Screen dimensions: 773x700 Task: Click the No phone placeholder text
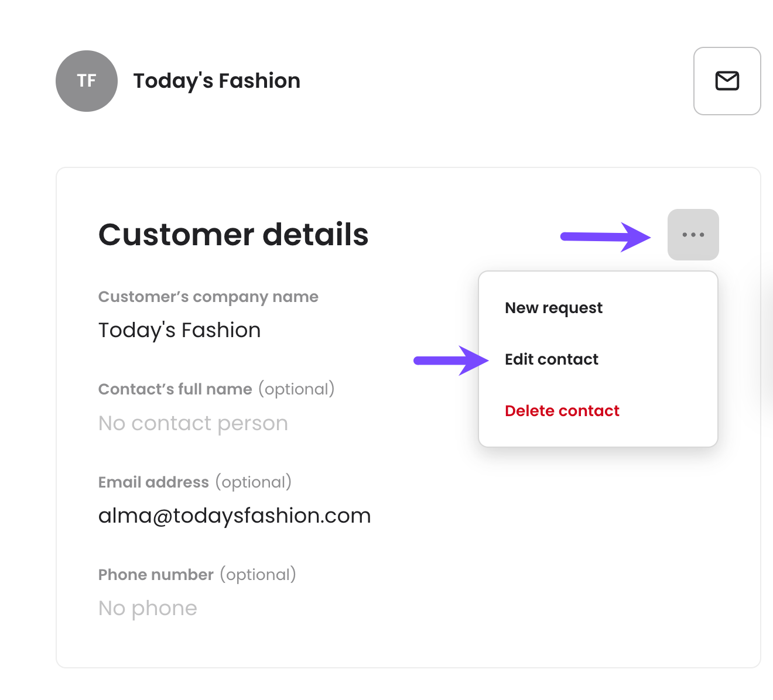pyautogui.click(x=148, y=608)
